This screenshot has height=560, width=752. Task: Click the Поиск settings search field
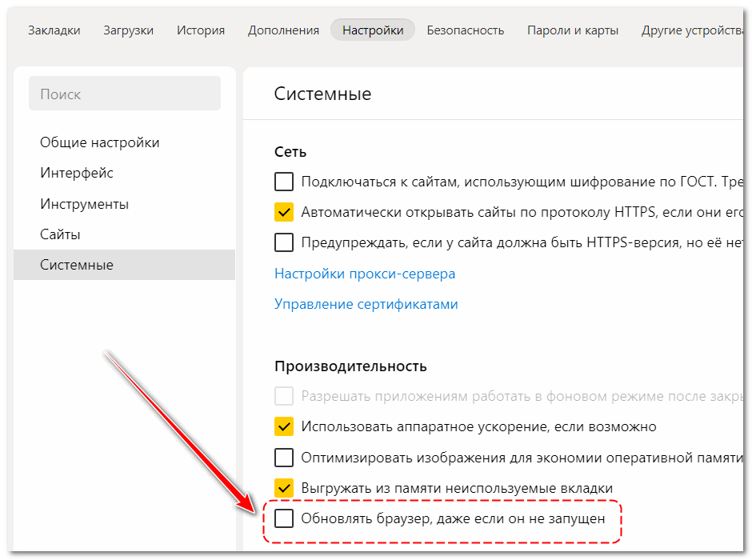point(125,94)
